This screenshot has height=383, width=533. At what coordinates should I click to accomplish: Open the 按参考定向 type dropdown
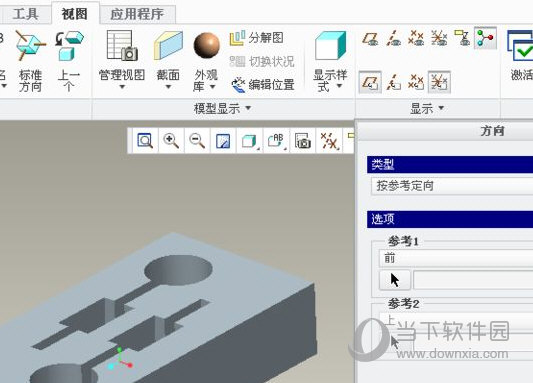[x=452, y=186]
